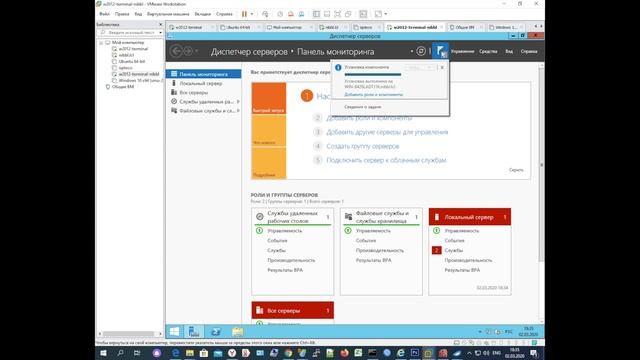Image resolution: width=640 pixels, height=360 pixels.
Task: Click Добавить другие серверы для управления
Action: pyautogui.click(x=387, y=132)
